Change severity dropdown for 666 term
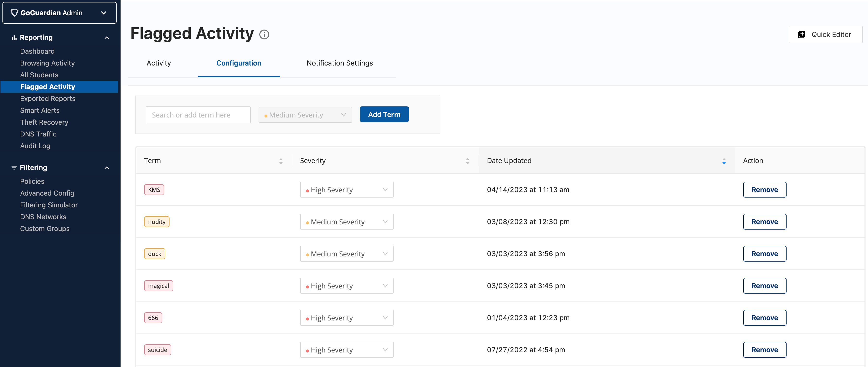The width and height of the screenshot is (868, 367). pyautogui.click(x=347, y=318)
